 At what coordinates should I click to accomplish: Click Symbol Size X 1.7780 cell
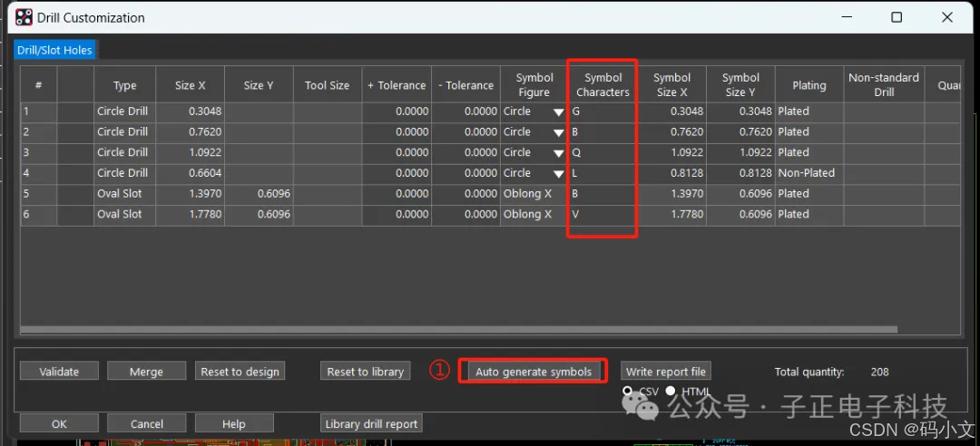click(671, 215)
